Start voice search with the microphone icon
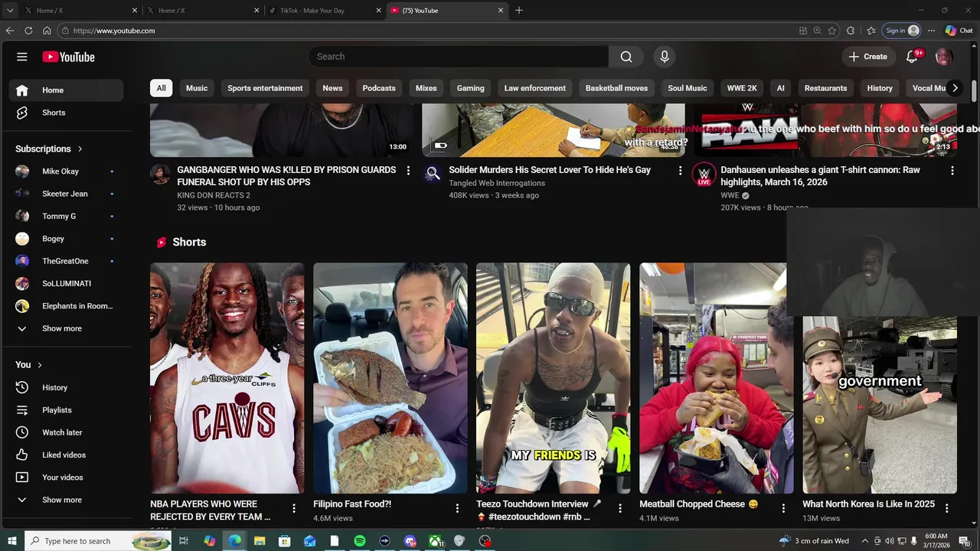Screen dimensions: 980x551 pos(665,57)
